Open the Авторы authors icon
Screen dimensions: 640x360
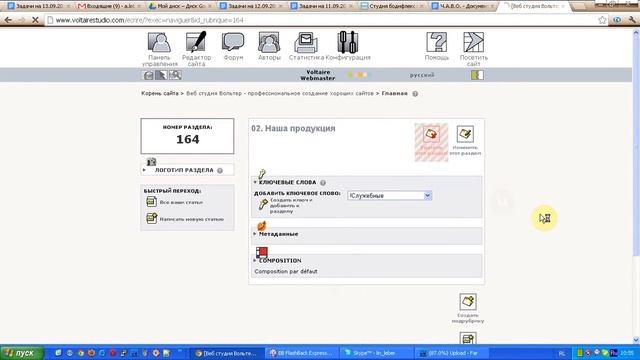269,42
